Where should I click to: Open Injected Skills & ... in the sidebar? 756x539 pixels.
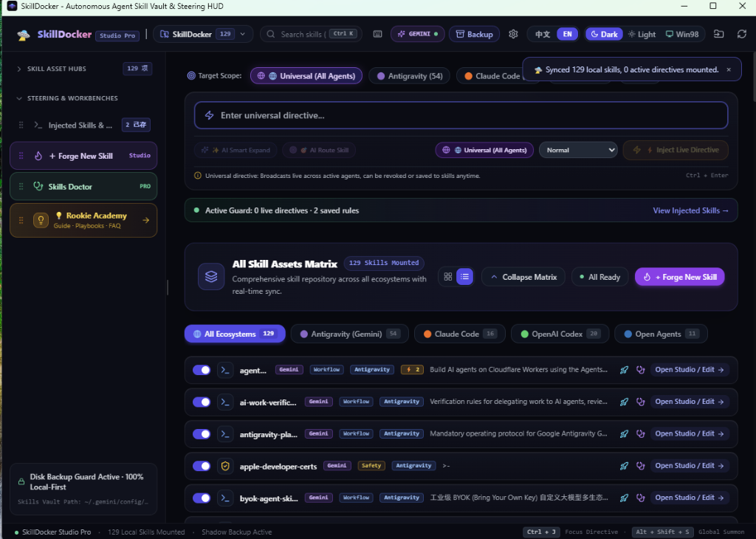[83, 125]
